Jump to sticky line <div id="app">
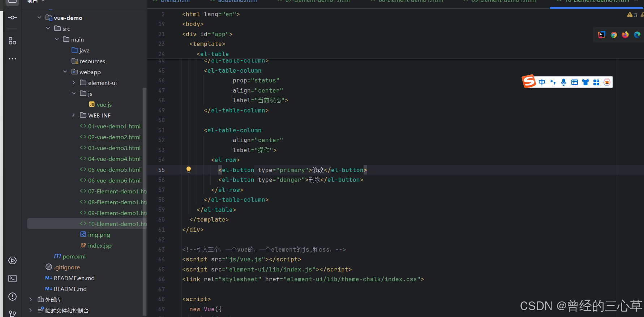 (x=207, y=34)
